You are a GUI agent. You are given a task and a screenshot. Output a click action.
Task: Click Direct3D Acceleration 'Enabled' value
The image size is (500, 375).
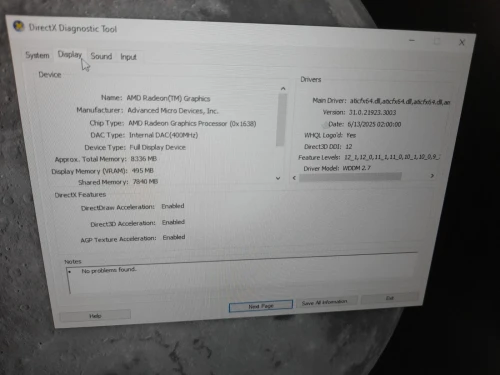coord(173,222)
